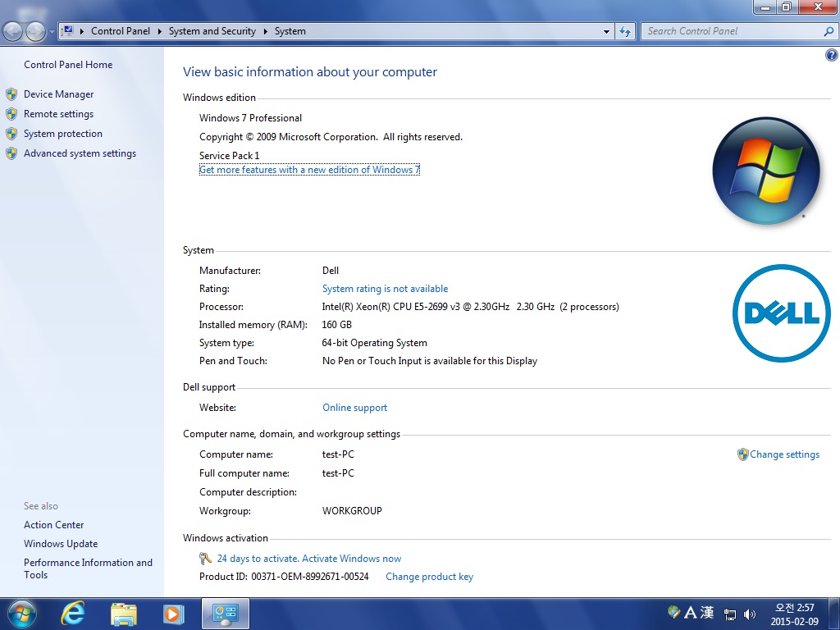Click the network tray icon

pyautogui.click(x=729, y=614)
